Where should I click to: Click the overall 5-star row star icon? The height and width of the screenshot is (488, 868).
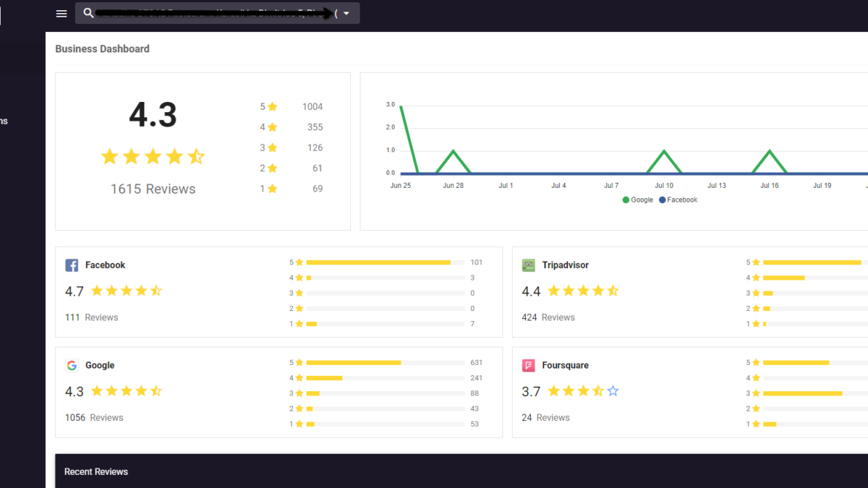tap(272, 107)
